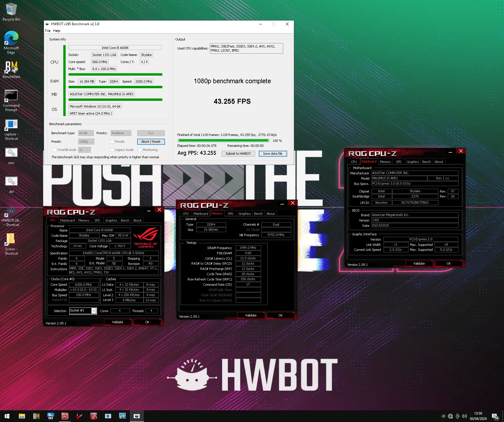
Task: Select the del batch file icon
Action: [11, 185]
